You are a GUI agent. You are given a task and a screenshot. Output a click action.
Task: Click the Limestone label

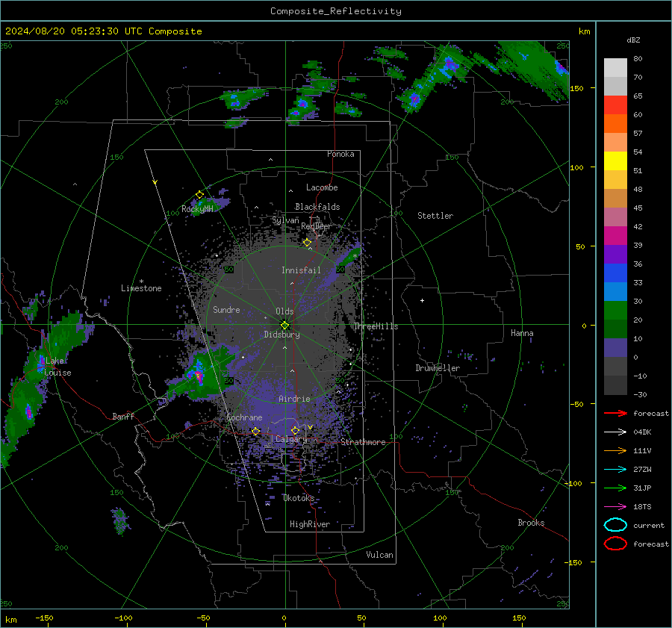[x=141, y=288]
